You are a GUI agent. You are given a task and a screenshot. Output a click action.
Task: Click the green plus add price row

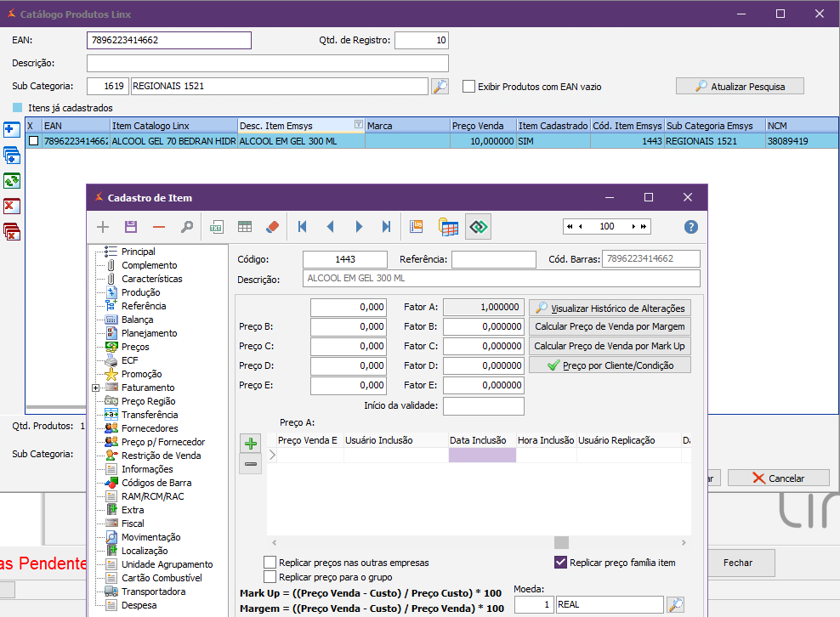[x=250, y=444]
